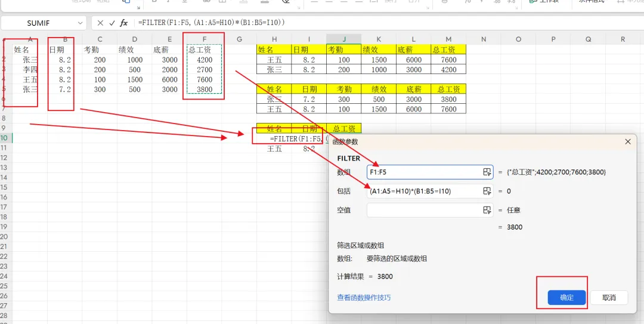Close the 函数参数 dialog
The height and width of the screenshot is (324, 644).
pos(627,141)
